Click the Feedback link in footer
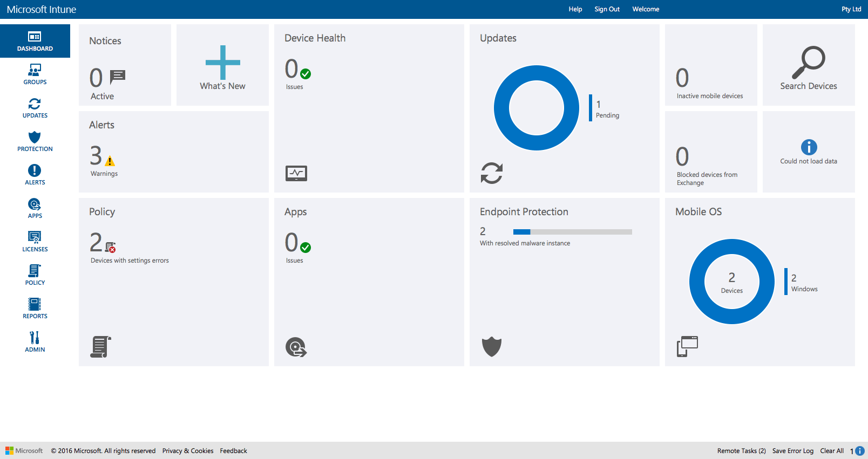The height and width of the screenshot is (459, 868). coord(233,451)
